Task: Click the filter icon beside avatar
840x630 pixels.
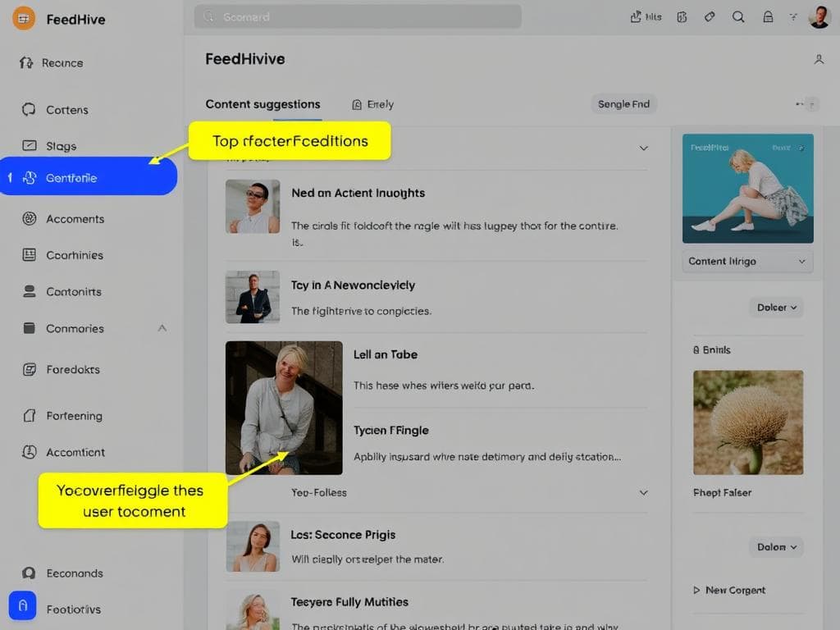Action: pos(793,17)
